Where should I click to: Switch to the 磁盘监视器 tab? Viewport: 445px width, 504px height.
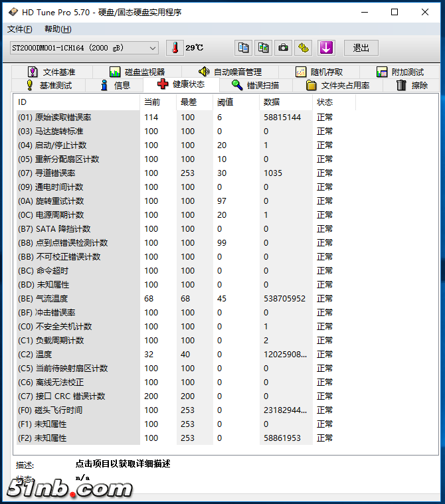137,72
